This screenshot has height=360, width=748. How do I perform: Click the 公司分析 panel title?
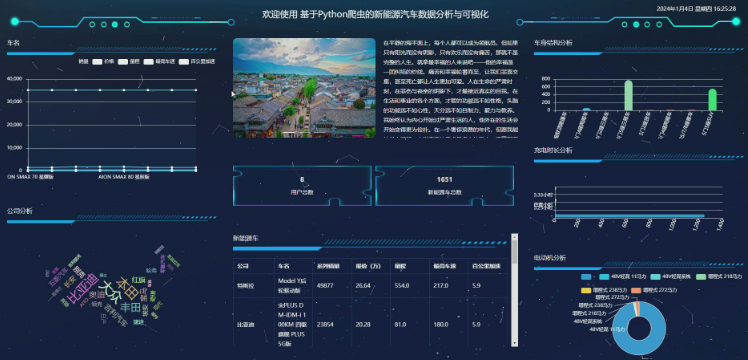coord(20,211)
